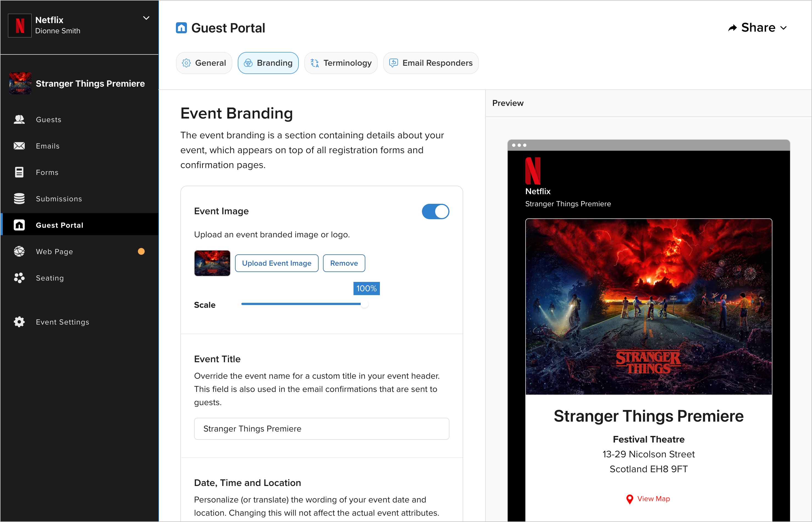Click the Email Responders chat icon

coord(394,63)
